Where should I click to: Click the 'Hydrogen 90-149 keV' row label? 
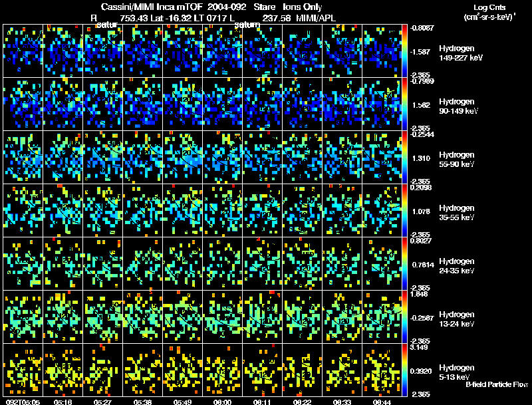[x=458, y=106]
